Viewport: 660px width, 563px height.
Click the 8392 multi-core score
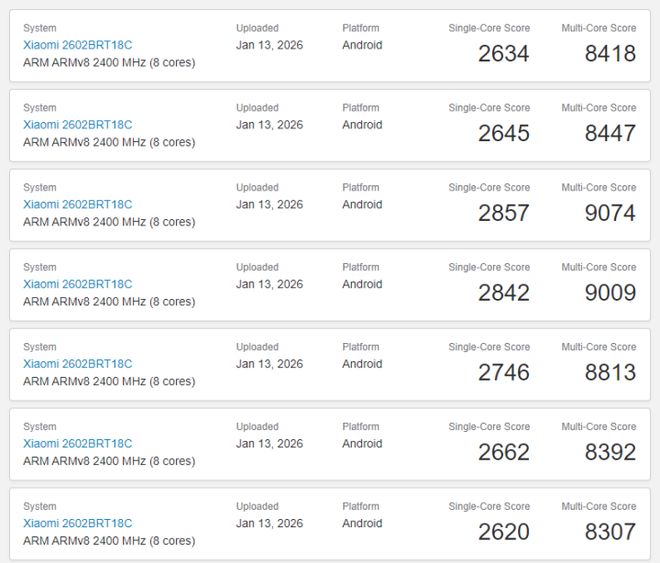point(610,452)
